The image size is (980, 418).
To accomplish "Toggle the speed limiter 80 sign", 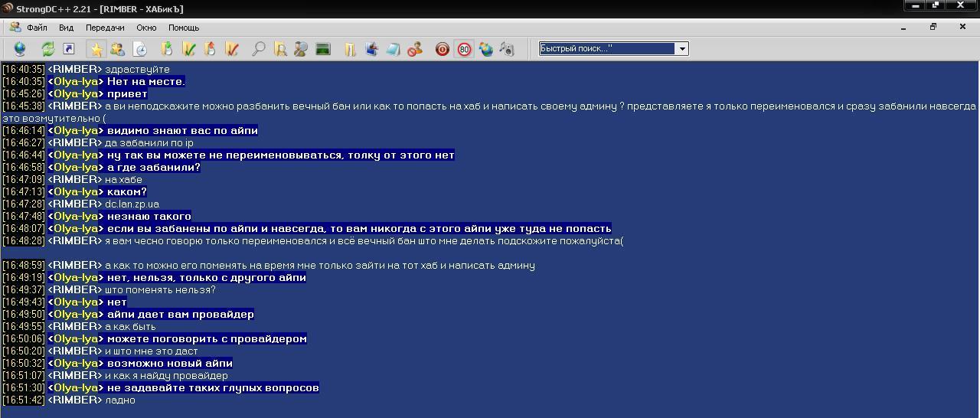I will (x=464, y=49).
